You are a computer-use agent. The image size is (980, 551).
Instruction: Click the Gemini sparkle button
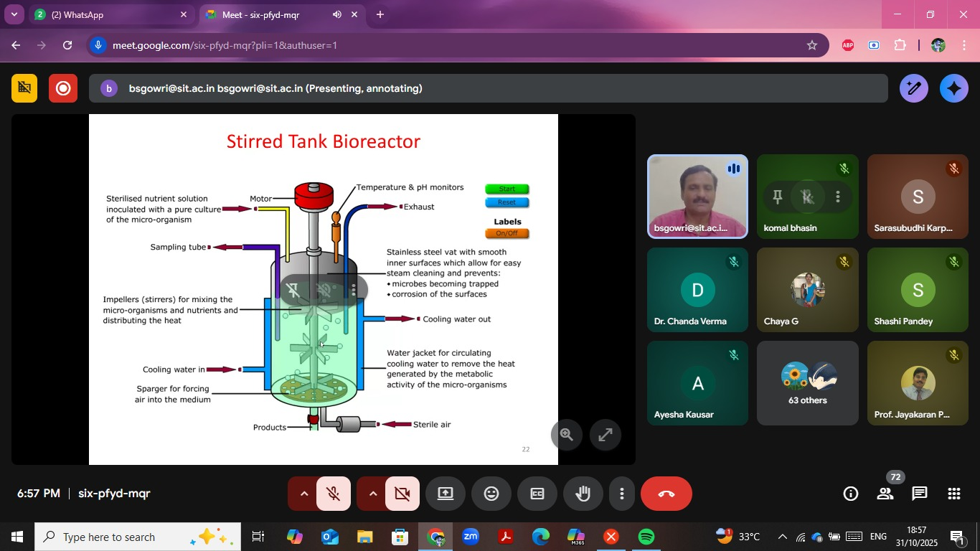[x=953, y=88]
